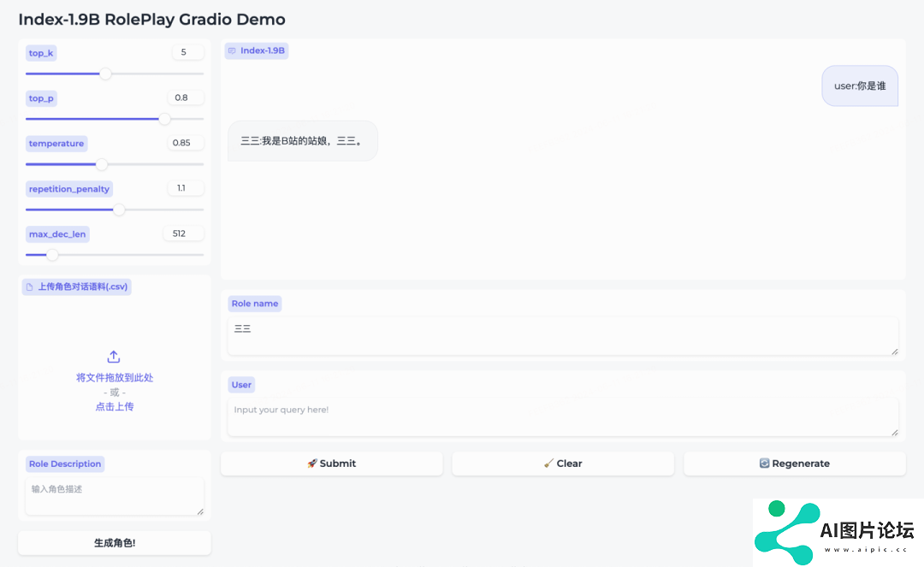This screenshot has height=567, width=924.
Task: Click the top_p number box showing 0.8
Action: (x=186, y=97)
